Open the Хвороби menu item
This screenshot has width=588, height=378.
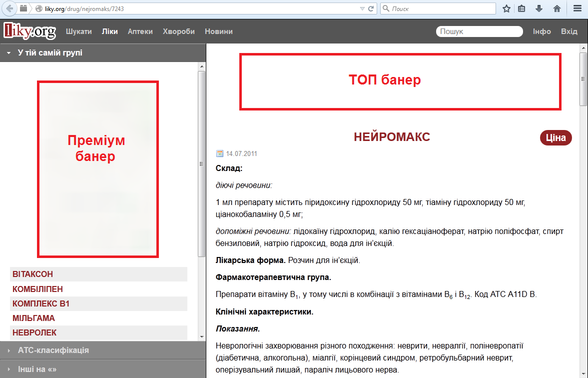pyautogui.click(x=178, y=31)
